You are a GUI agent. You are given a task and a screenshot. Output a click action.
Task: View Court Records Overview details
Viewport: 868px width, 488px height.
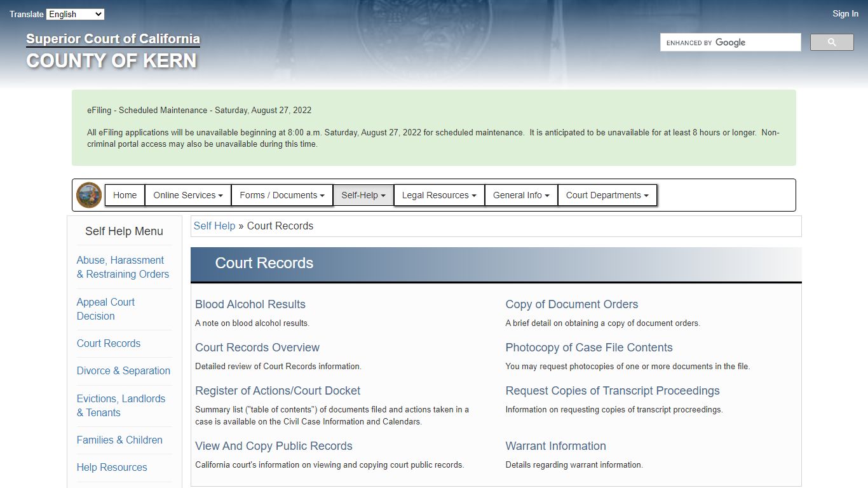257,348
